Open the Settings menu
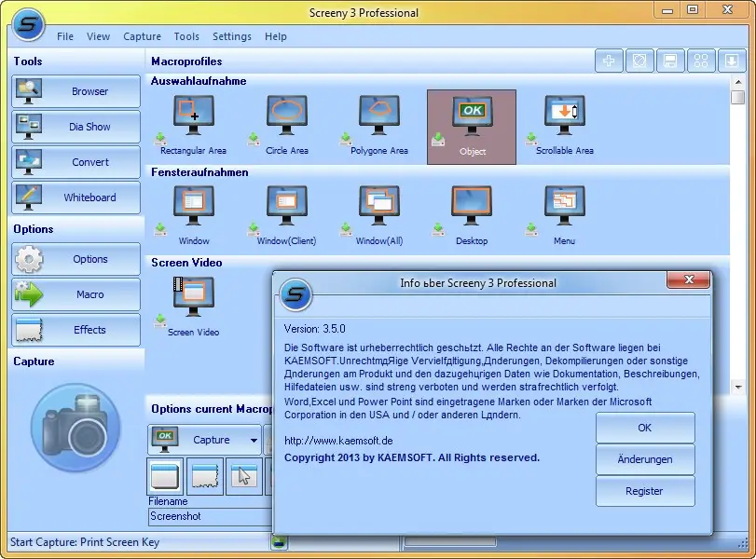756x559 pixels. coord(232,36)
